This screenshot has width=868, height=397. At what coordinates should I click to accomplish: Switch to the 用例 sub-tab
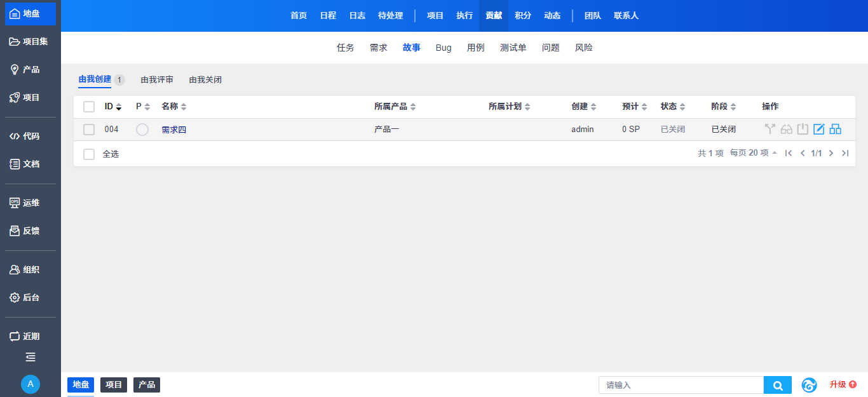[476, 48]
